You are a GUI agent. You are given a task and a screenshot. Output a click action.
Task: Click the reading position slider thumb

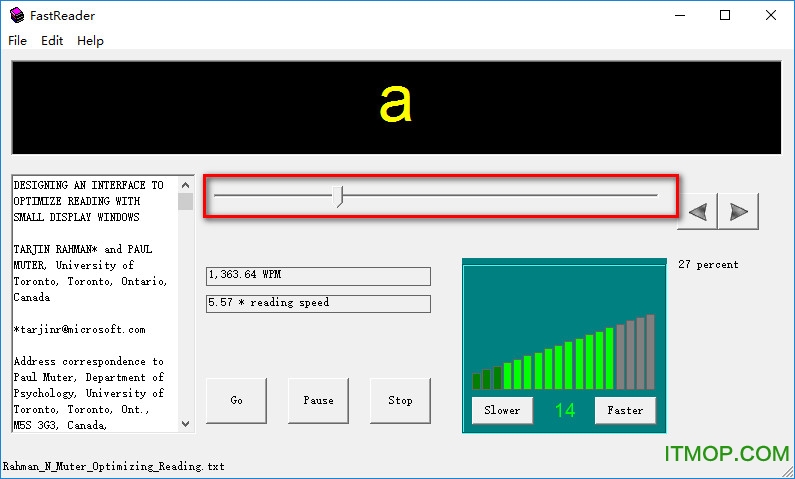pyautogui.click(x=339, y=196)
